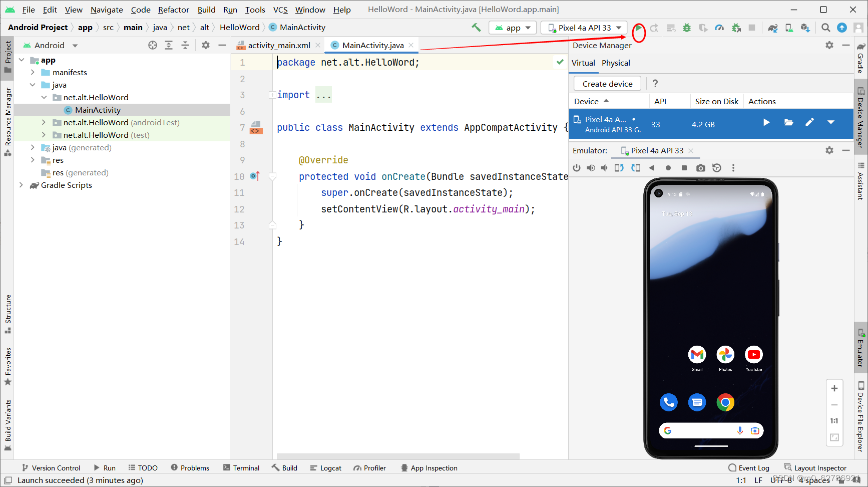This screenshot has height=487, width=868.
Task: Collapse the net.alt.HelloWord package node
Action: point(44,97)
